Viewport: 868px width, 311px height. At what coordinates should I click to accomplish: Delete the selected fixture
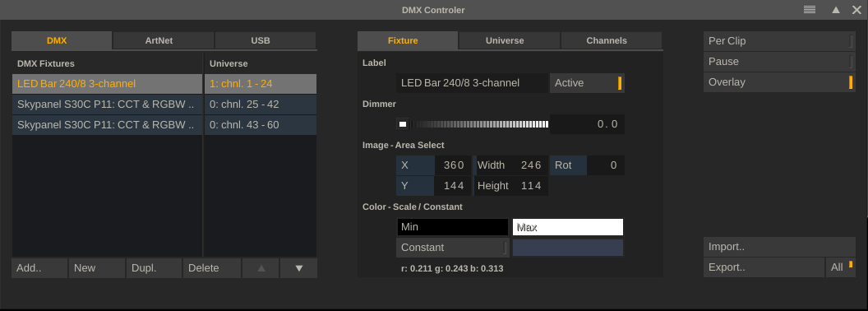[x=212, y=268]
